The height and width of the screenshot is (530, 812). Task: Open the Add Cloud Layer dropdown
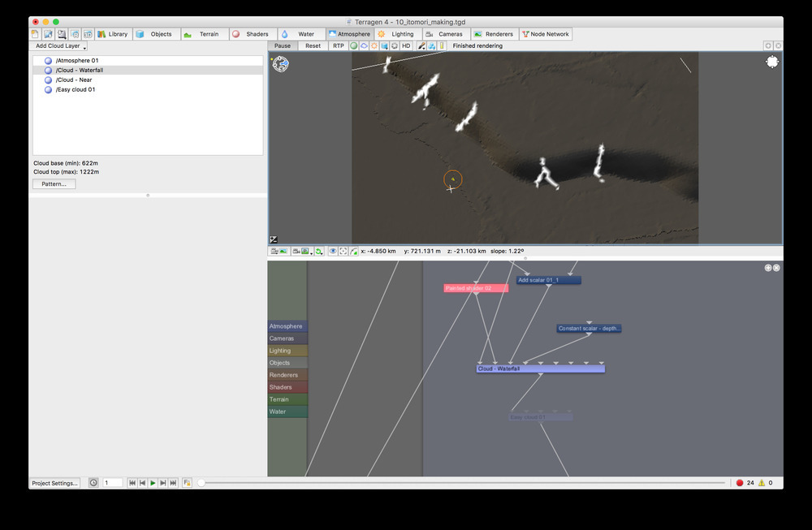click(x=58, y=46)
